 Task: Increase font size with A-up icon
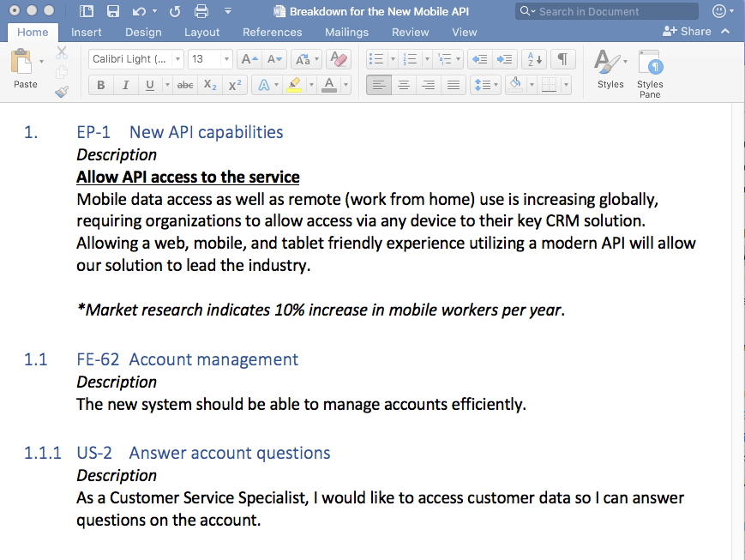pyautogui.click(x=249, y=59)
